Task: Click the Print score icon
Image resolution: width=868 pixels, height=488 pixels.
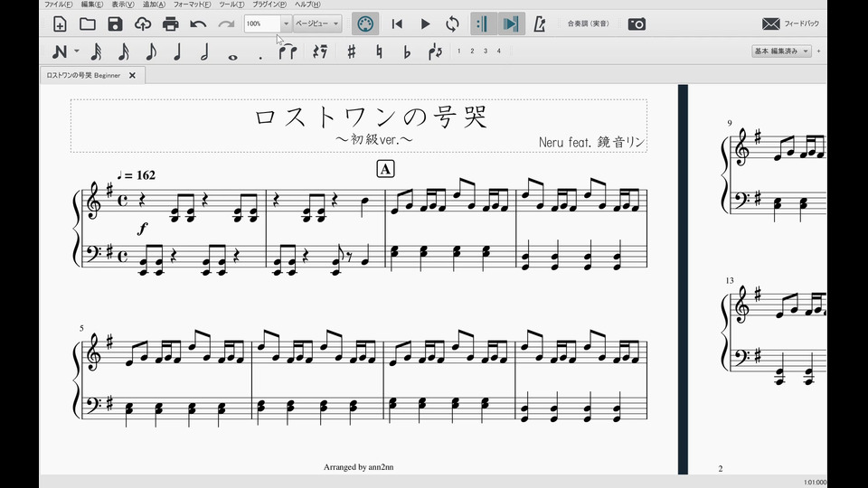Action: coord(171,24)
